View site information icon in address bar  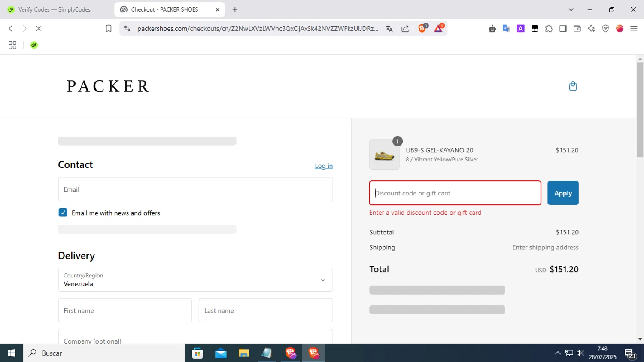pos(127,29)
